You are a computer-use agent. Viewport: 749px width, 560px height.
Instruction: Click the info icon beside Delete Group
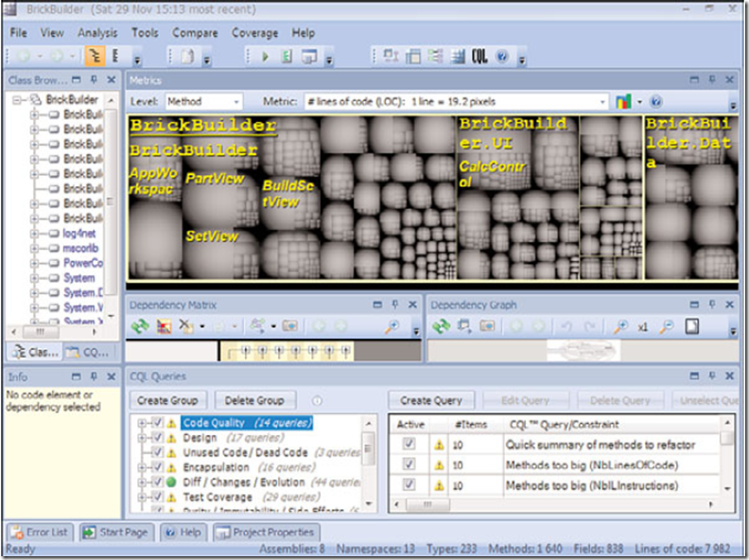pyautogui.click(x=317, y=401)
